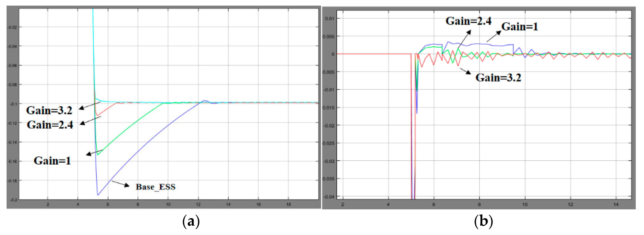
Task: Click the (b) caption below right plot
Action: [x=483, y=222]
